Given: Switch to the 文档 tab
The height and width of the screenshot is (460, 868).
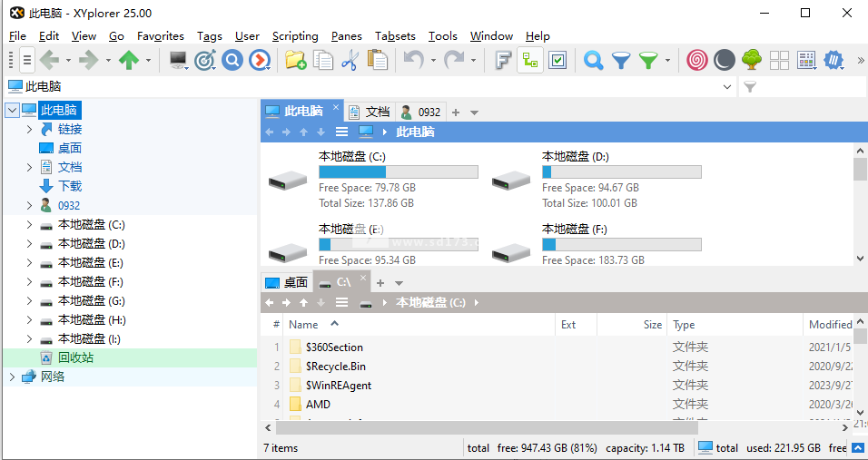Looking at the screenshot, I should coord(370,113).
